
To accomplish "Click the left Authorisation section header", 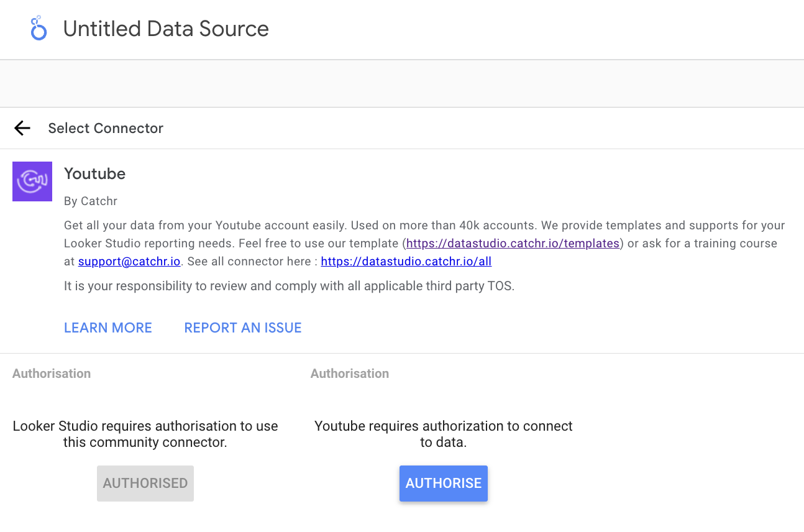I will (x=51, y=373).
